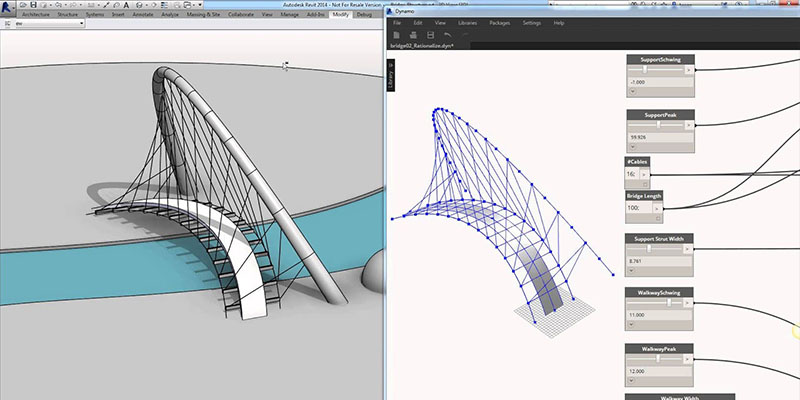Expand Quick Access Toolbar customize dropdown arrow
The width and height of the screenshot is (800, 400).
pos(200,5)
